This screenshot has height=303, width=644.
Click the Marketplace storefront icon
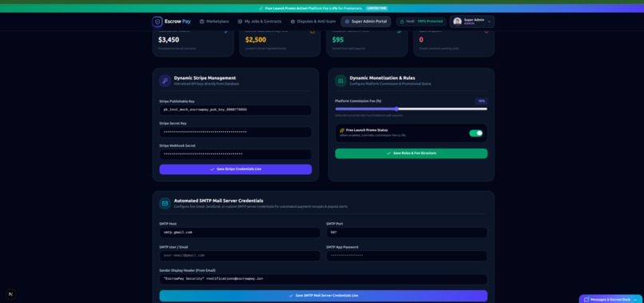tap(201, 22)
